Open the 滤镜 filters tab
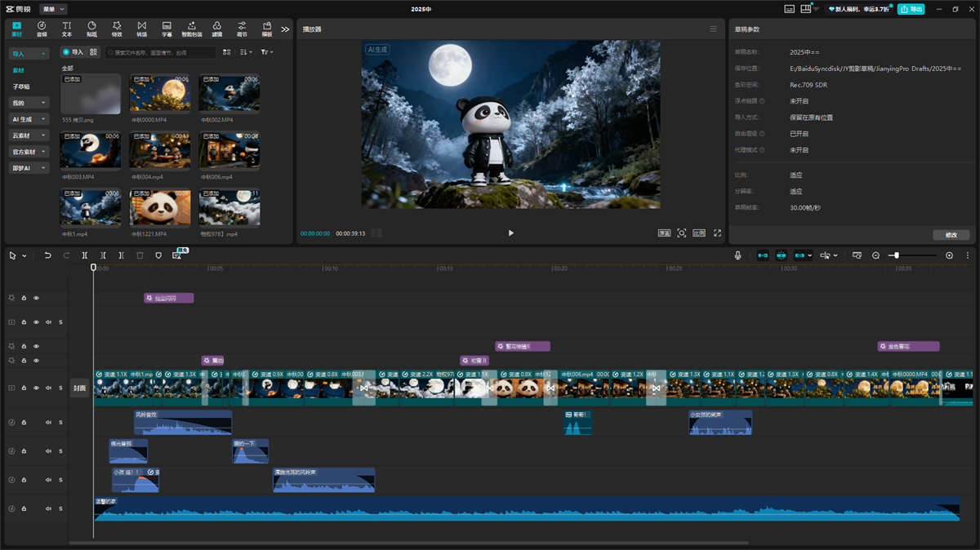The width and height of the screenshot is (980, 550). click(x=216, y=29)
